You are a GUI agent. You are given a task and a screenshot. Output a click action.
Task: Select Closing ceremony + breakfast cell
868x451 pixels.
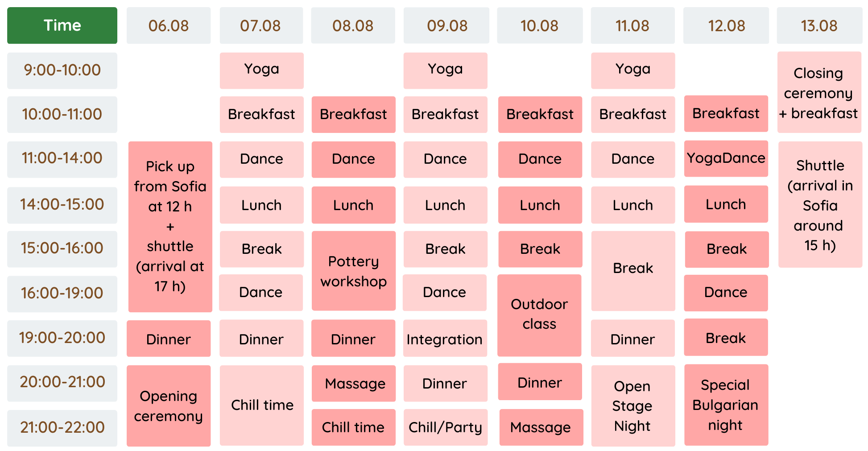pyautogui.click(x=819, y=92)
